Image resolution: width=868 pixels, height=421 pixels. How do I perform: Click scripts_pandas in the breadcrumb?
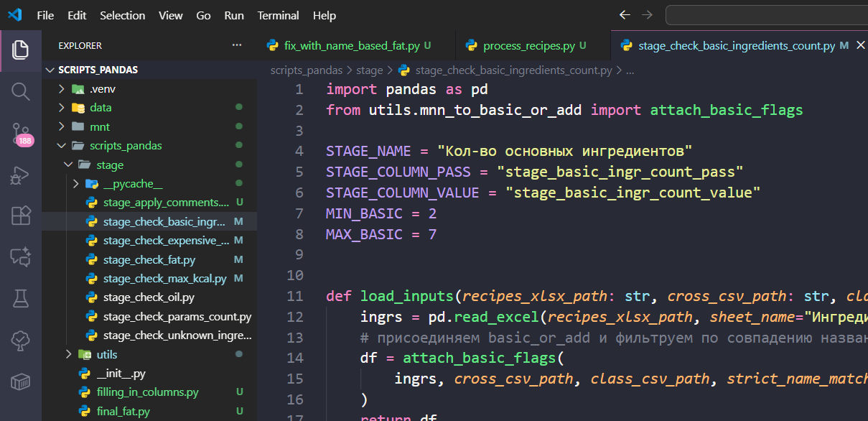point(307,70)
